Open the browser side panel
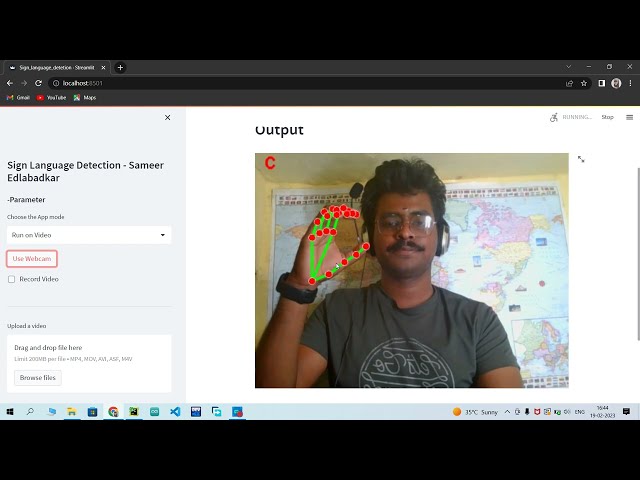The height and width of the screenshot is (480, 640). point(602,83)
